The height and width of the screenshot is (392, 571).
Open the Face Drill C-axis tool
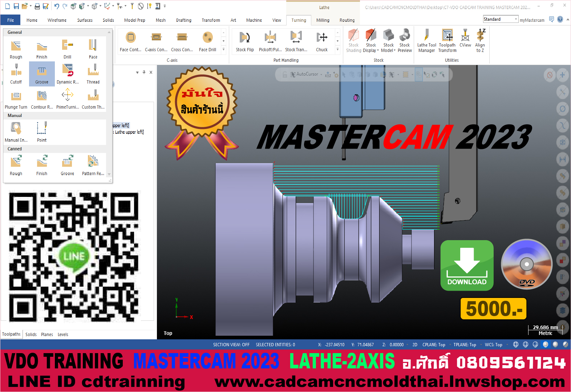click(207, 41)
